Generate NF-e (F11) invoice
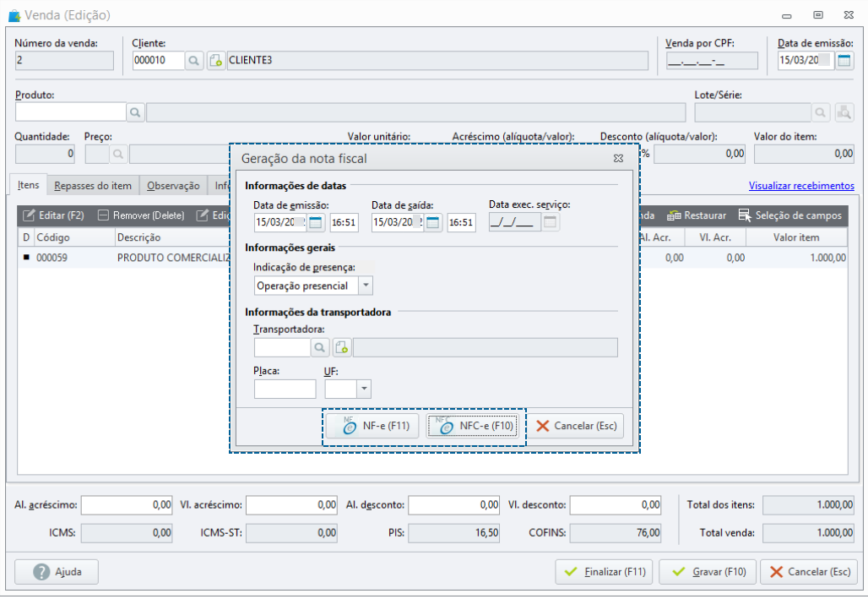This screenshot has width=868, height=599. [372, 426]
